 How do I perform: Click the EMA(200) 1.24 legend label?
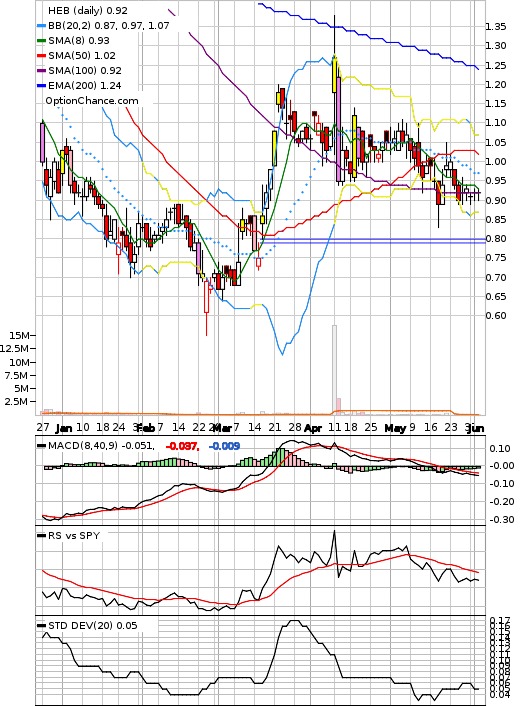point(85,85)
